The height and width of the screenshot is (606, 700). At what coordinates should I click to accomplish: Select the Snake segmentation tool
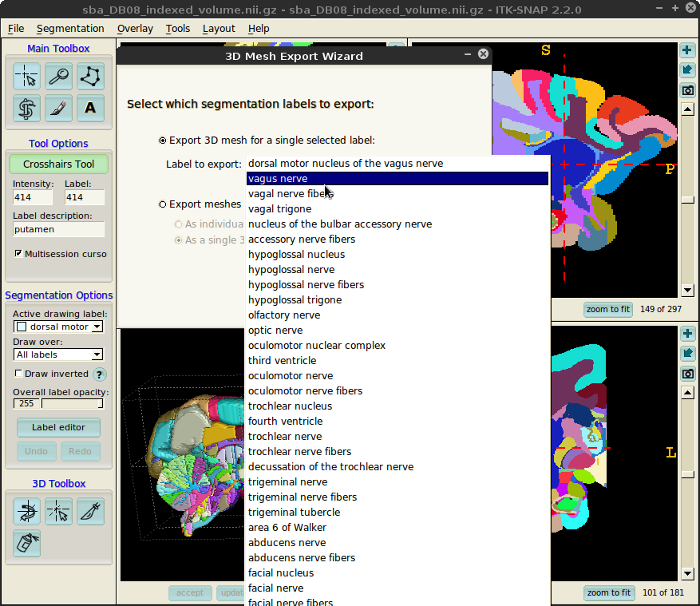(27, 108)
